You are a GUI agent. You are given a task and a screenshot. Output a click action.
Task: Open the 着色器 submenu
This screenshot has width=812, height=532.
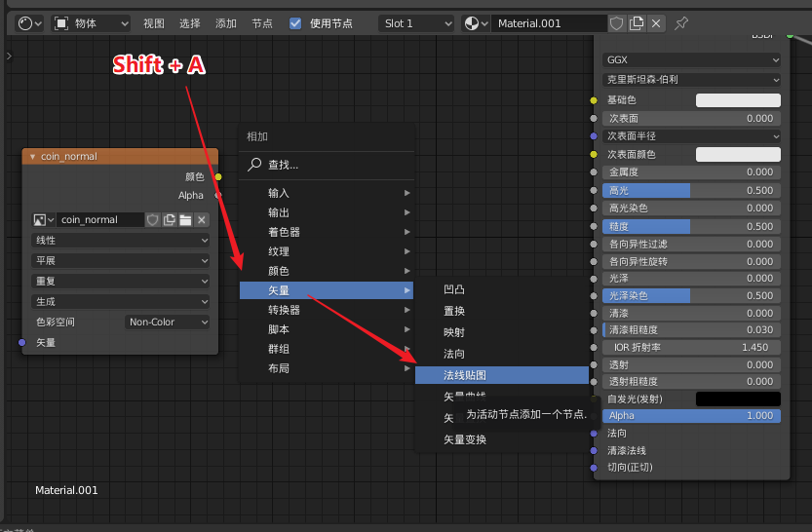[x=327, y=232]
